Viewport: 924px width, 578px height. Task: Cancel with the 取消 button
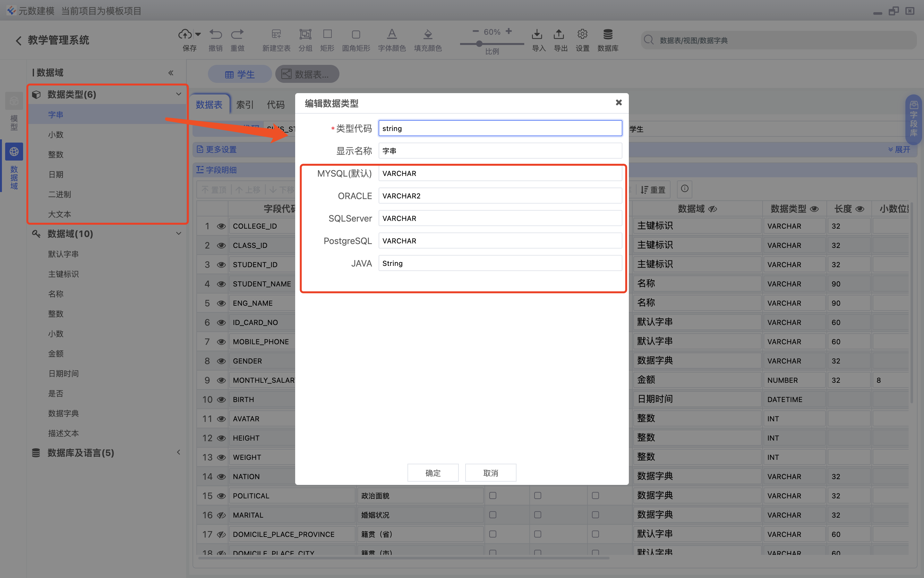point(491,473)
